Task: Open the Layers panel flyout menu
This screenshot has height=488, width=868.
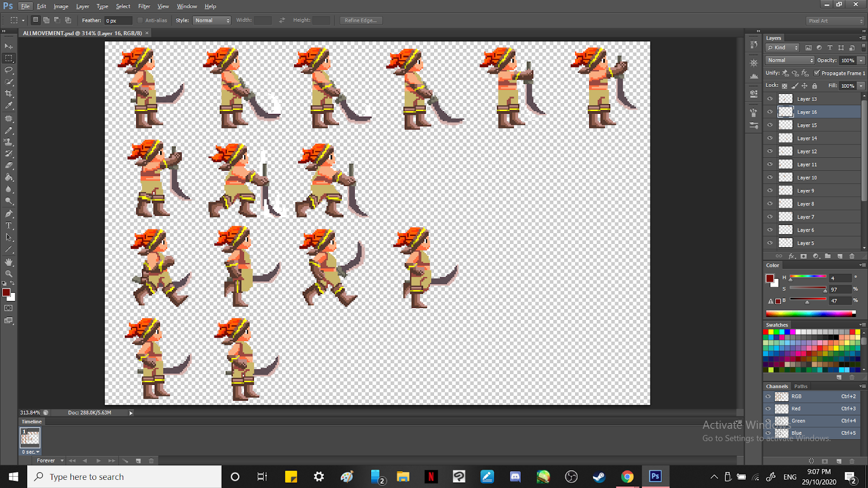Action: [x=862, y=38]
